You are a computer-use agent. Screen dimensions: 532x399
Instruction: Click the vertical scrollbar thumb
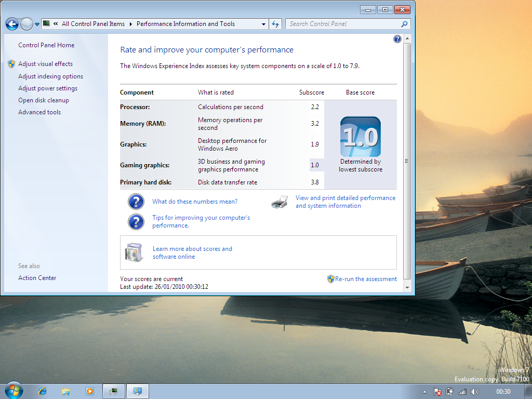click(407, 161)
